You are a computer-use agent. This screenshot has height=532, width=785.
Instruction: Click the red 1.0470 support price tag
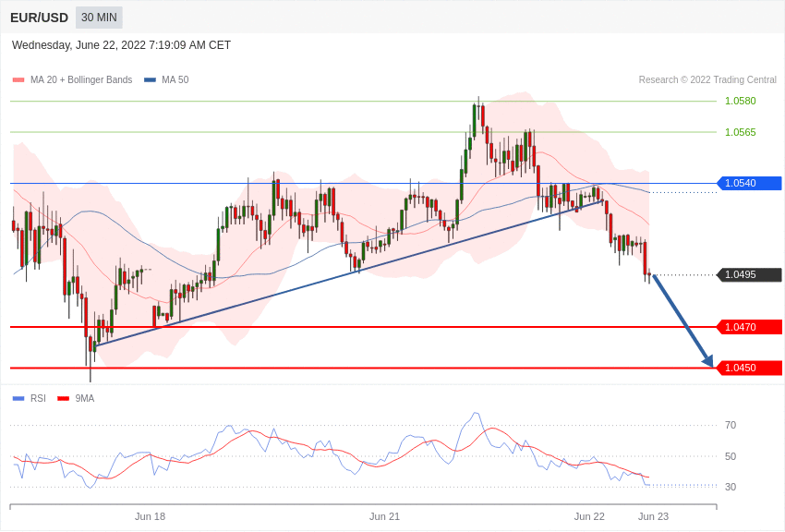point(750,327)
